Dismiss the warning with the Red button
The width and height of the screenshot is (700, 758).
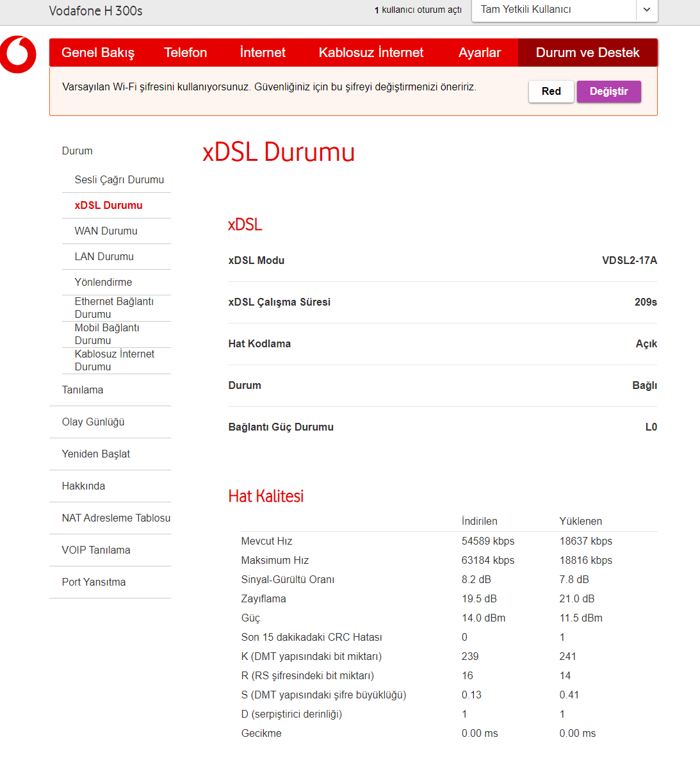[551, 92]
